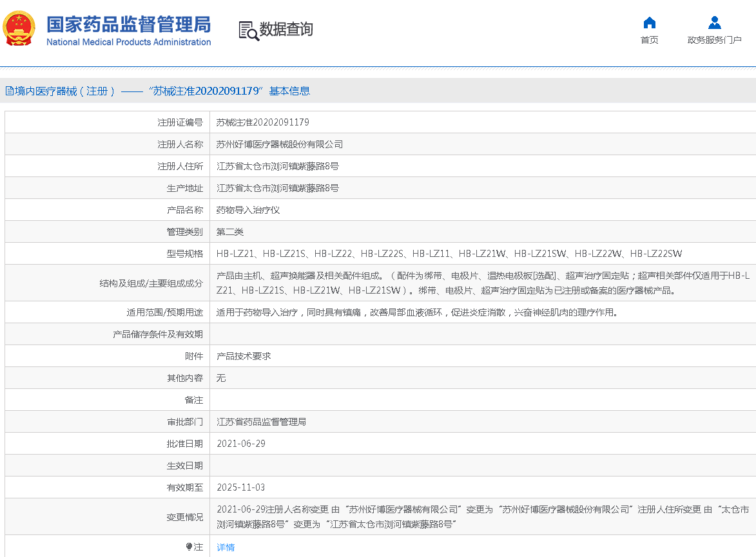Open the 详情 link
This screenshot has width=756, height=557.
pyautogui.click(x=226, y=547)
